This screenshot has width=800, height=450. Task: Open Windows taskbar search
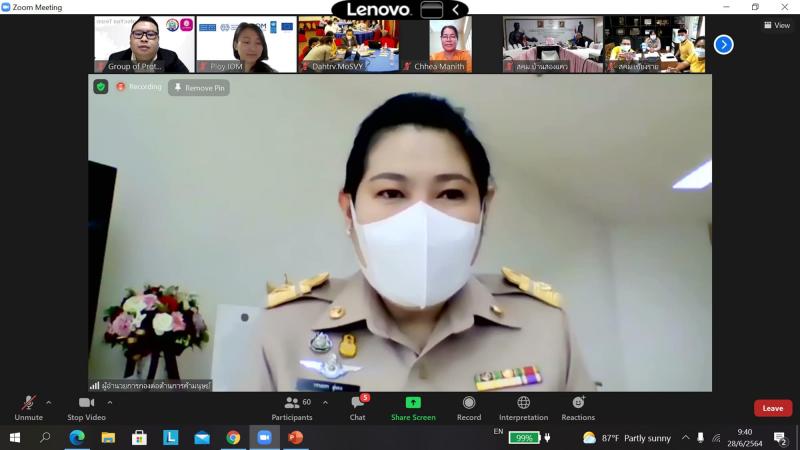(x=45, y=438)
